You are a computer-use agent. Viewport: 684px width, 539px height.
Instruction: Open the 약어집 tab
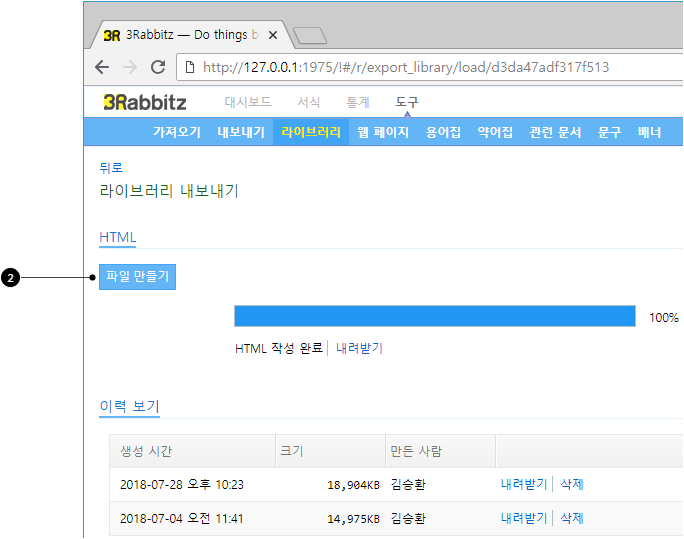point(495,132)
